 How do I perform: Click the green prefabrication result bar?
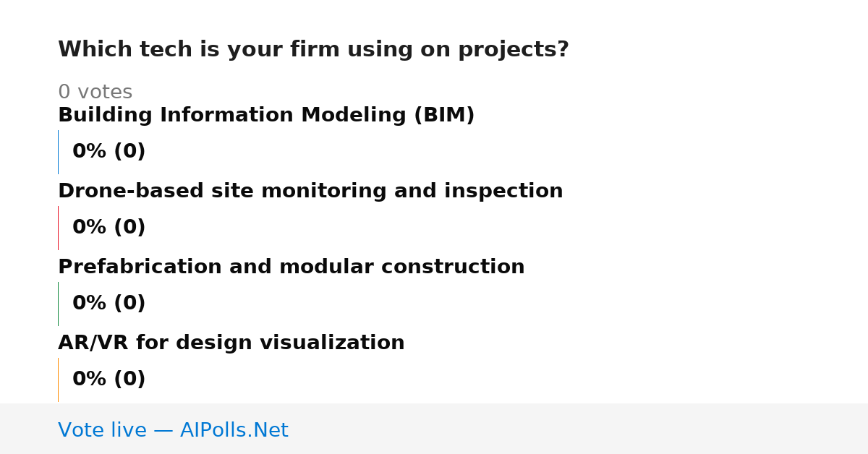click(59, 304)
